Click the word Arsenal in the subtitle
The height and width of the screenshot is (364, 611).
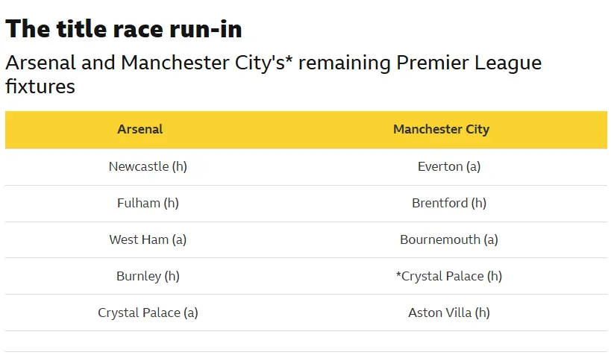click(40, 63)
